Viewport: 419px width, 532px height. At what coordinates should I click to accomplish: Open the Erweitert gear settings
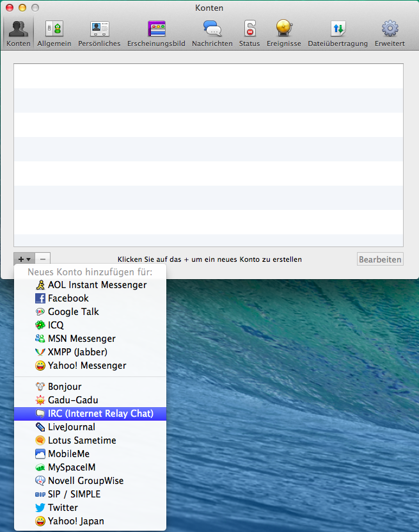(x=390, y=33)
